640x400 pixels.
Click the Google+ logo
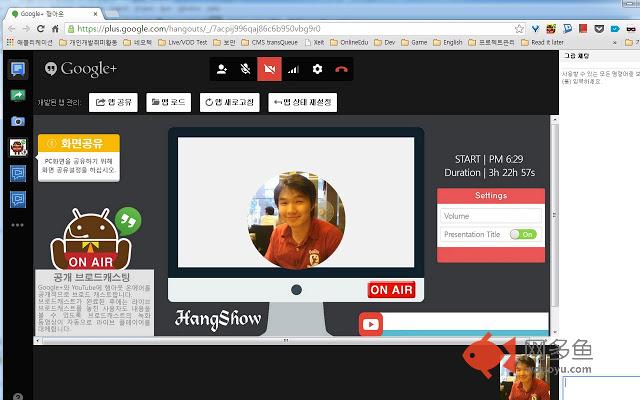coord(81,69)
